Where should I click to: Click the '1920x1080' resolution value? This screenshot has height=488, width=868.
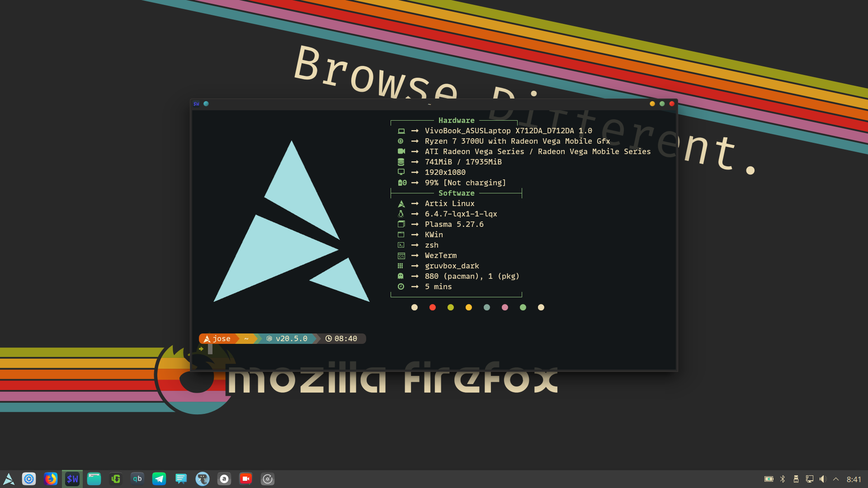445,173
